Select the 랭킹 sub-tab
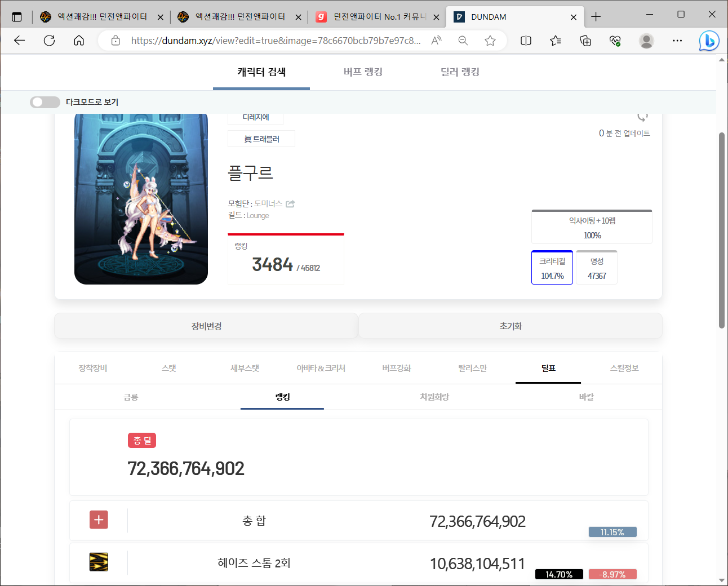Image resolution: width=728 pixels, height=586 pixels. pos(282,397)
